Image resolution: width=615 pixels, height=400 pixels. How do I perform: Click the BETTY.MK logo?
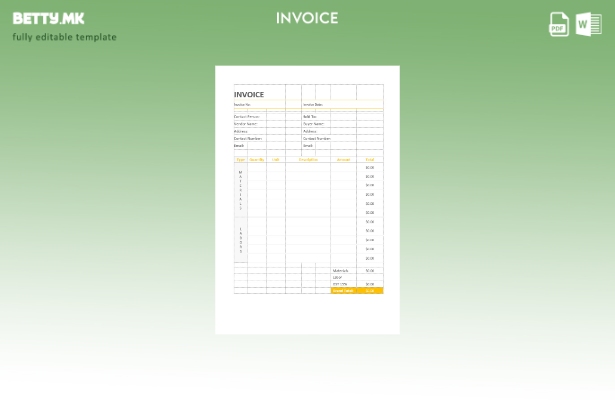48,18
